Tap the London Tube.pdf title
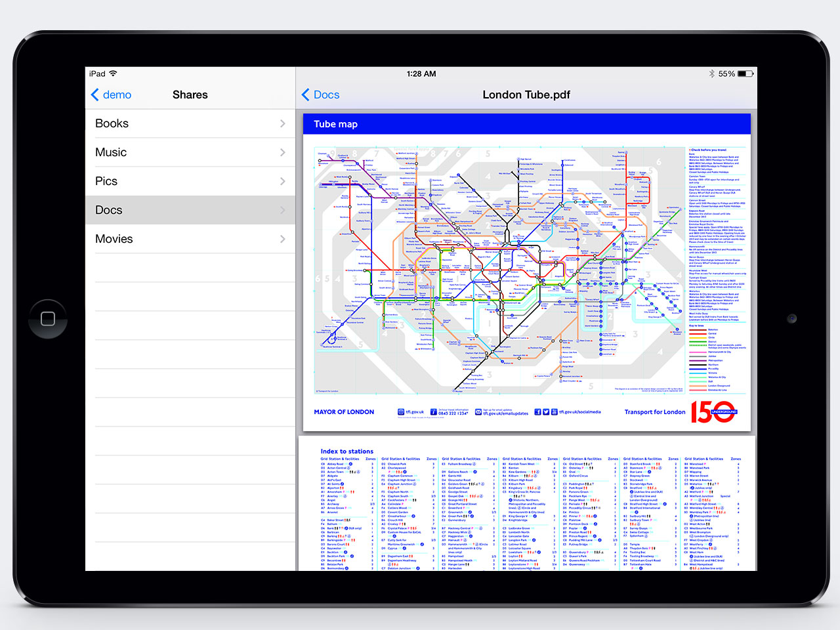This screenshot has height=630, width=840. pos(526,94)
